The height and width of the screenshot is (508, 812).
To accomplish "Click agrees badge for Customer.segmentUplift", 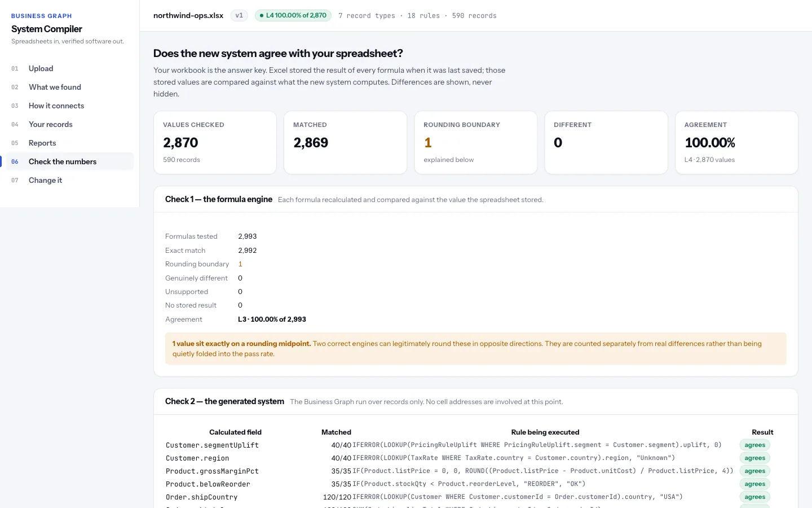I will click(x=754, y=445).
